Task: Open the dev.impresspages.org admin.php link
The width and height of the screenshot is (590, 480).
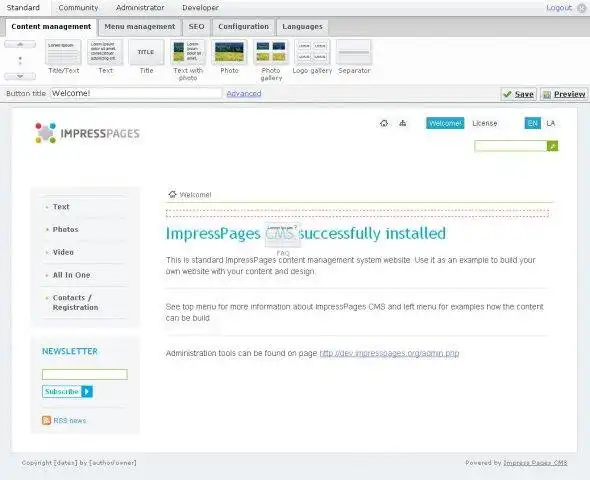Action: 389,353
